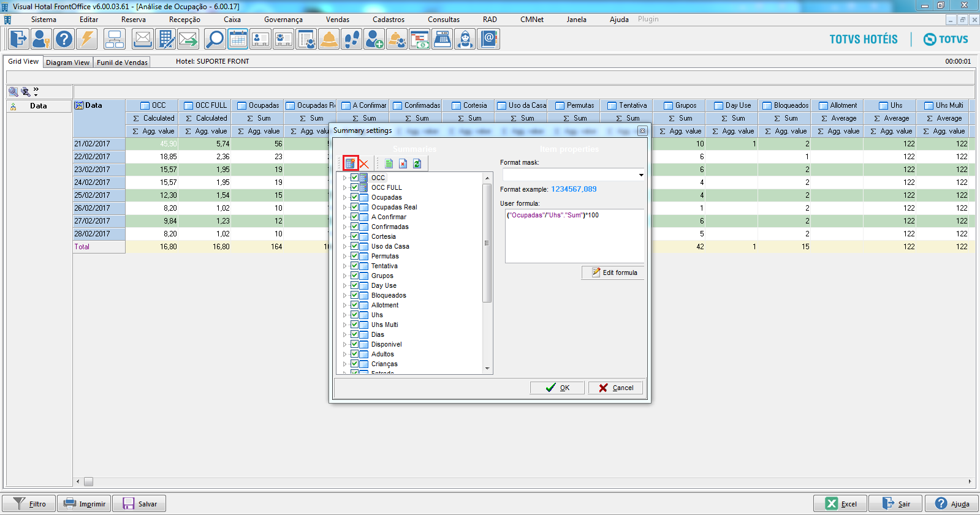Click the green document icon in Summary settings
The height and width of the screenshot is (515, 980).
coord(389,164)
